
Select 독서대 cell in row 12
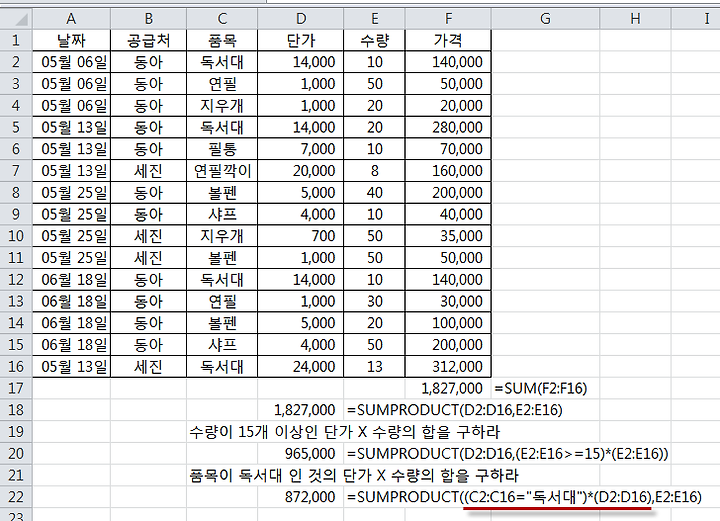coord(222,280)
